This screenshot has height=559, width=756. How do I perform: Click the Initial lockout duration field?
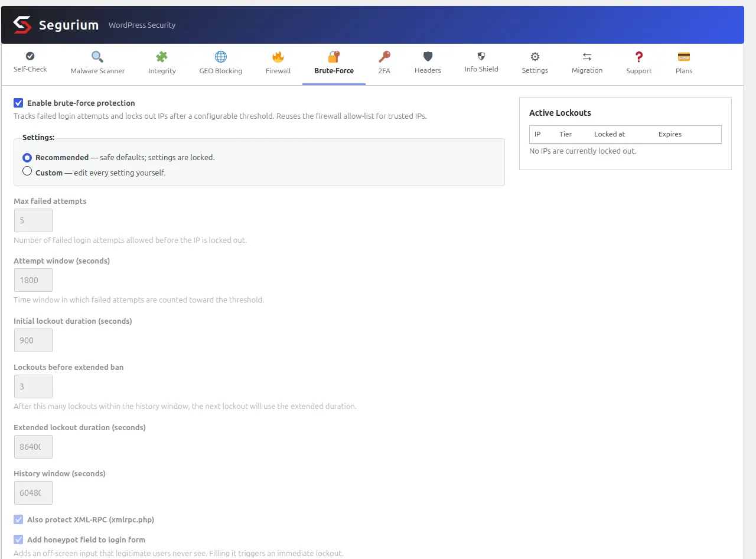point(33,340)
